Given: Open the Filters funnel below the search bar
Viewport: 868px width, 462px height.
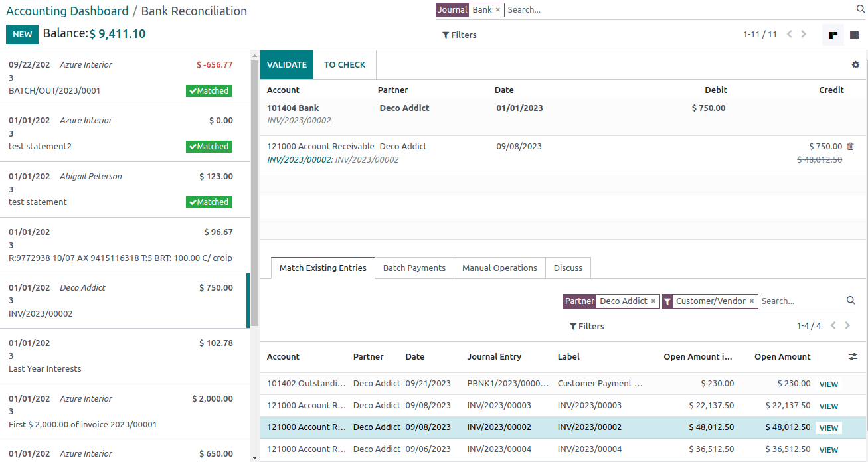Looking at the screenshot, I should pos(459,35).
